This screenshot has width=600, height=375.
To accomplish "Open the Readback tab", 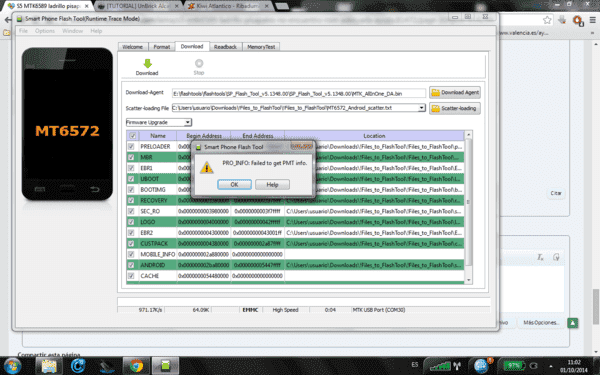I will coord(225,47).
